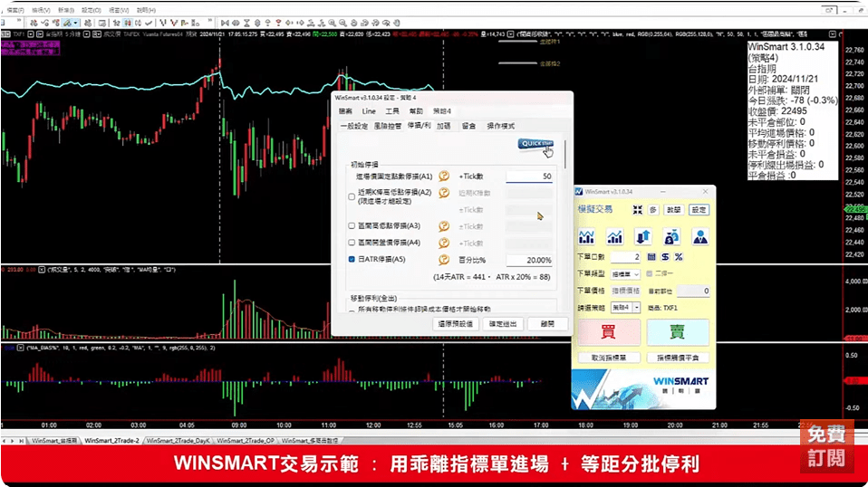Click the zoom-in magnifier in main toolbar
This screenshot has height=487, width=868.
point(333,24)
